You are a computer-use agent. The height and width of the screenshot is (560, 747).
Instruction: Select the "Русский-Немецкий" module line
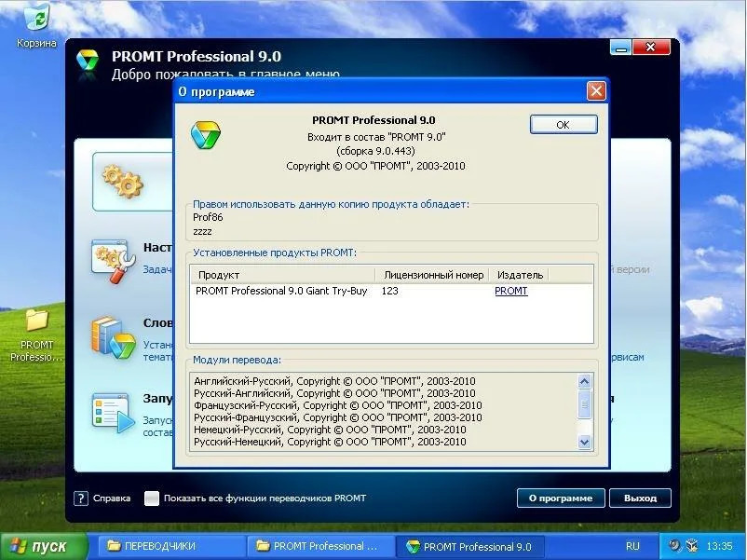(x=330, y=442)
